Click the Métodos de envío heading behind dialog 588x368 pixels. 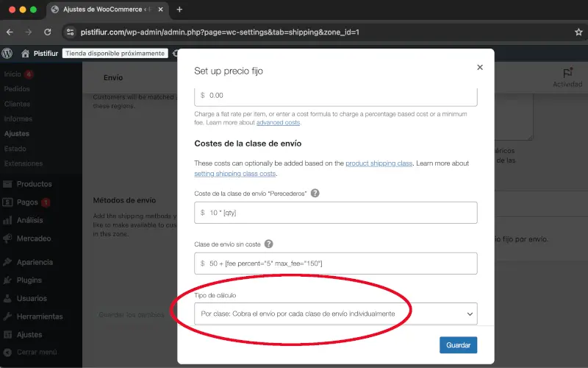coord(124,200)
